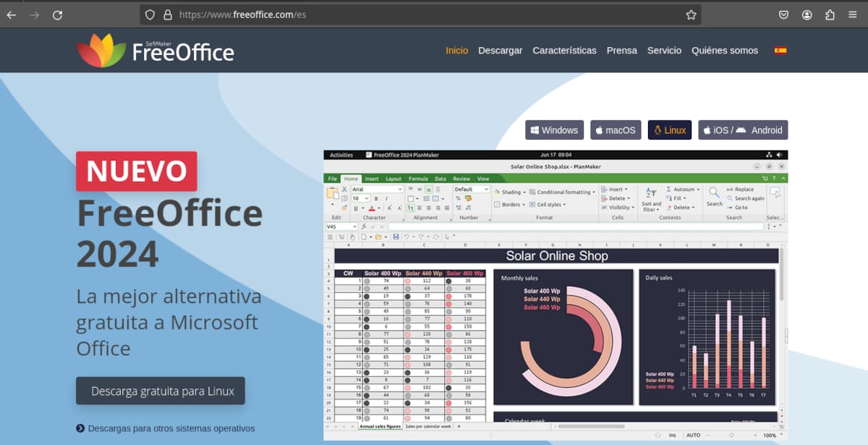Click Activities in the Ubuntu top bar

(x=341, y=155)
